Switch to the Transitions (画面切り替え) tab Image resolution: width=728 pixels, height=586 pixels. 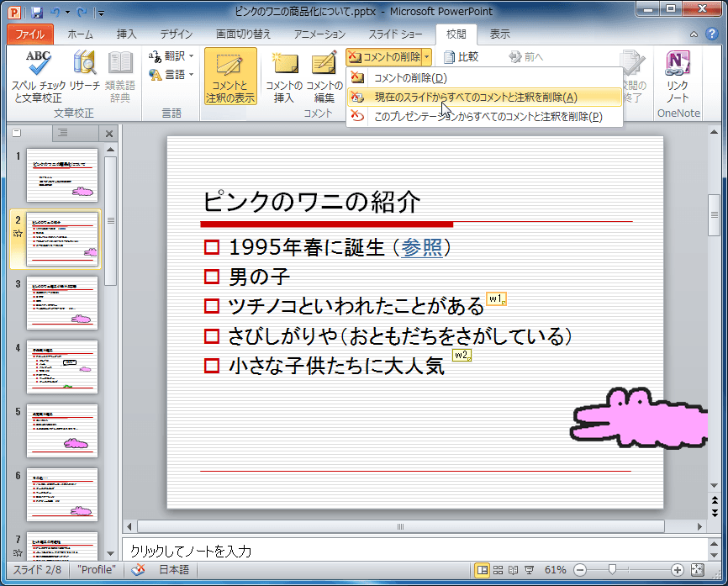243,34
